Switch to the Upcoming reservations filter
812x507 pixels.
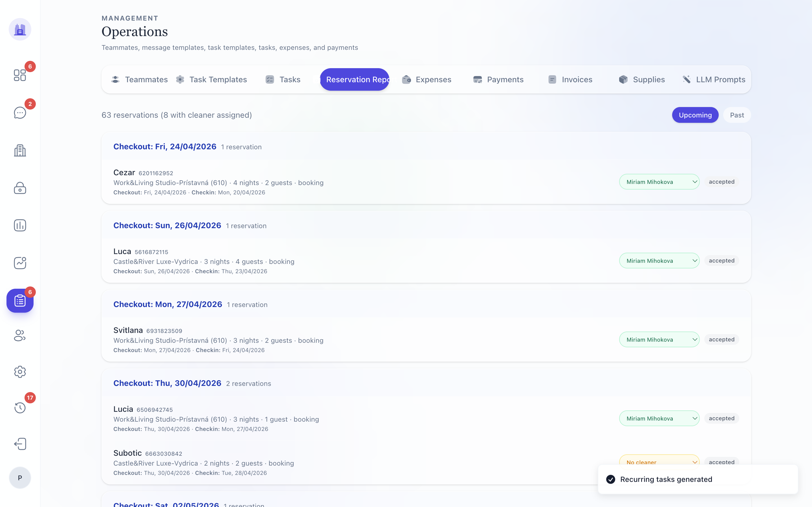[695, 115]
